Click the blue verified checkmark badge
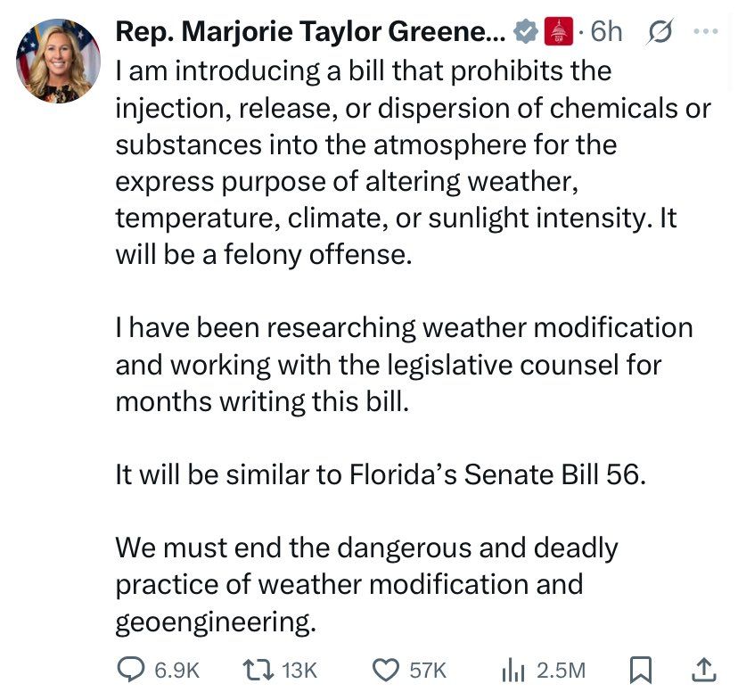 click(525, 31)
